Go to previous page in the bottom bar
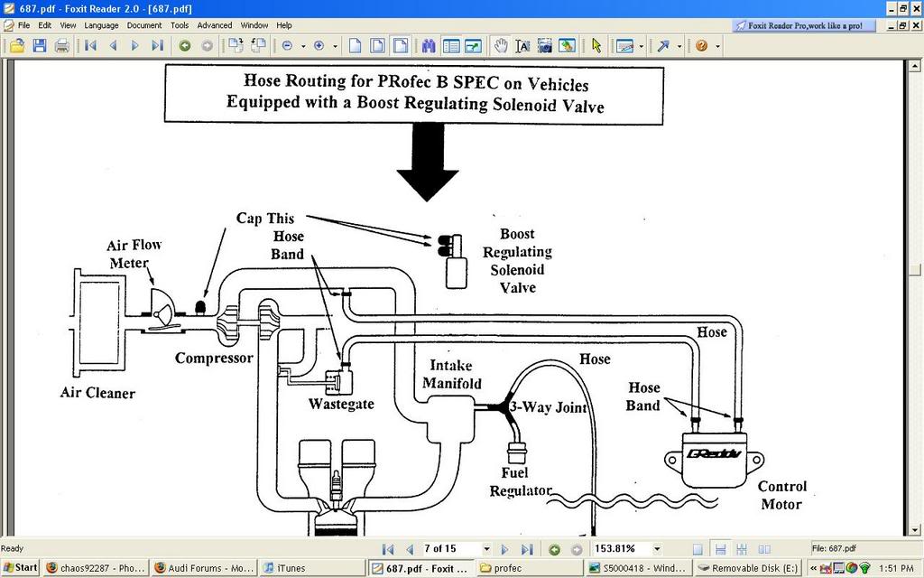 point(411,549)
